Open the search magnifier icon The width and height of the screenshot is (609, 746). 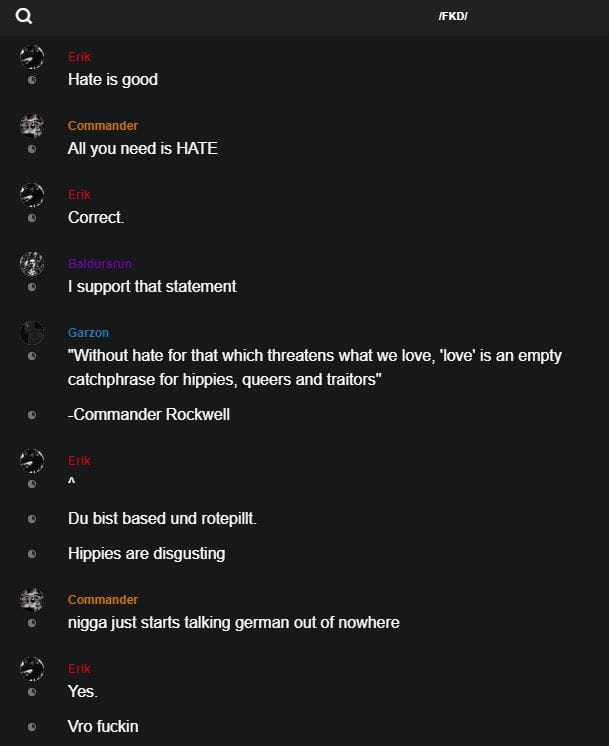[24, 16]
